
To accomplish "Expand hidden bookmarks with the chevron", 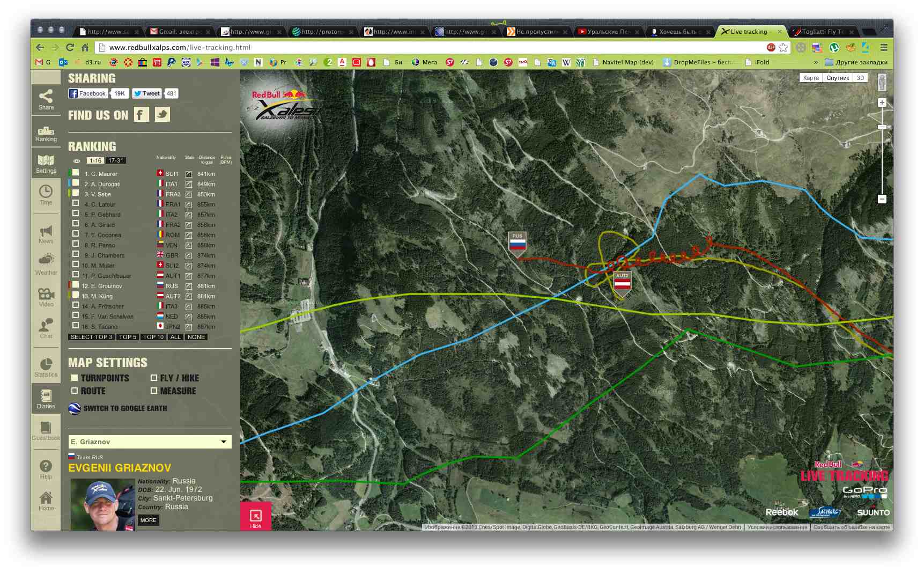I will [816, 62].
